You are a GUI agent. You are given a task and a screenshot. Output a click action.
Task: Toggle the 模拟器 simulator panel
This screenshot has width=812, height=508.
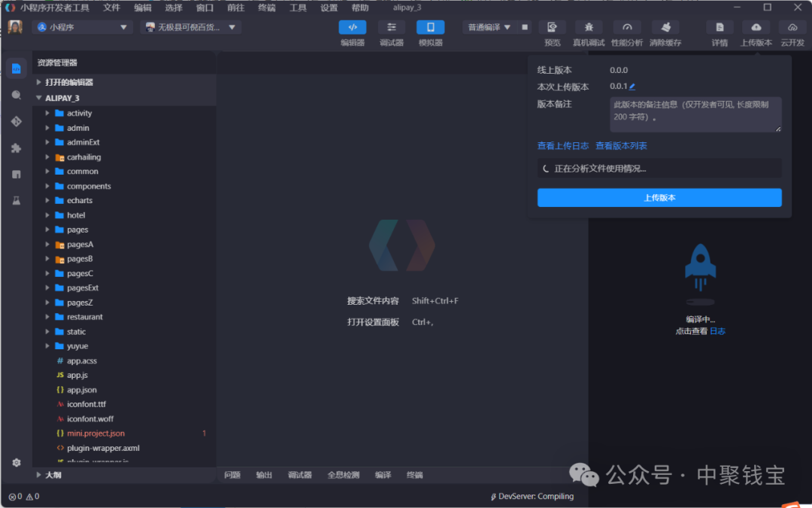[x=430, y=27]
